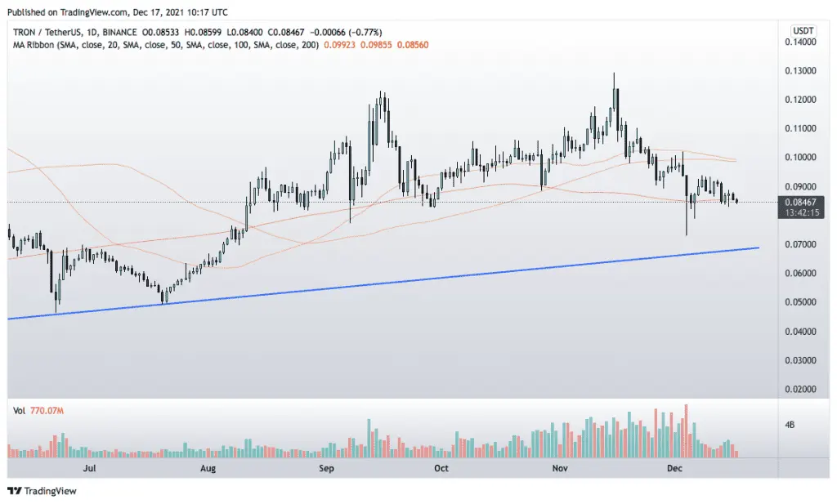This screenshot has height=504, width=837.
Task: Click the 0.11000 price axis label
Action: click(x=800, y=128)
